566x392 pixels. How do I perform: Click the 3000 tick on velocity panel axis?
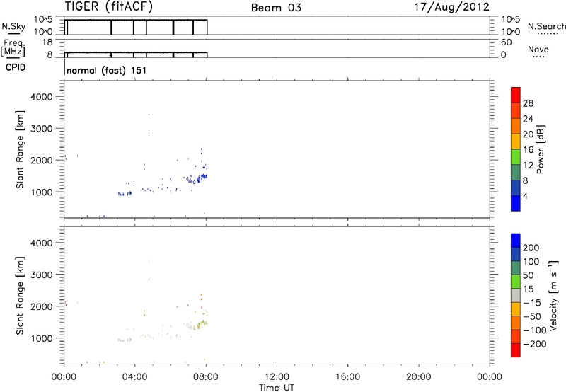click(41, 275)
